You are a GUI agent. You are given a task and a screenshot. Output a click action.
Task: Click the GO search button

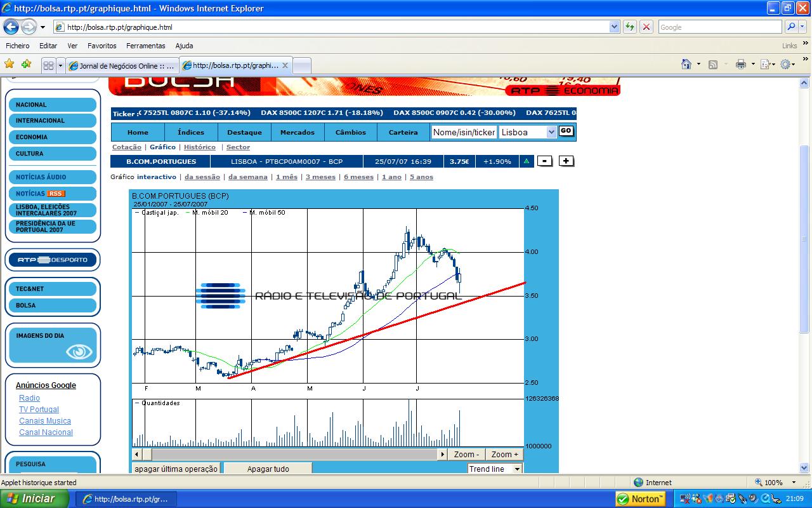click(566, 131)
